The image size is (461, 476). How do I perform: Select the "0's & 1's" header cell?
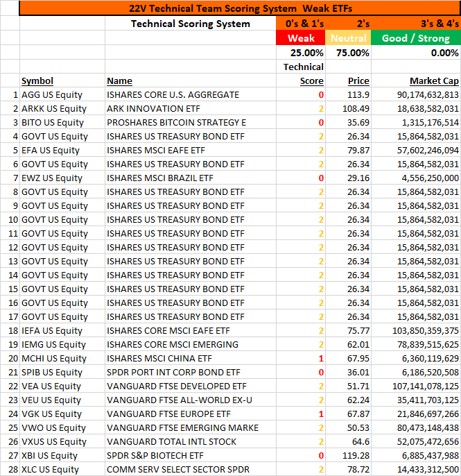(301, 24)
